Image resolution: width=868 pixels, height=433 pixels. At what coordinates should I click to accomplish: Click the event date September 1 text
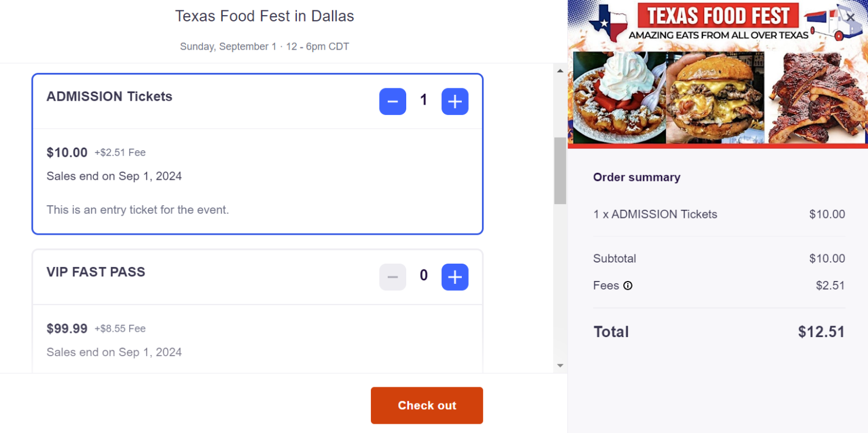264,46
